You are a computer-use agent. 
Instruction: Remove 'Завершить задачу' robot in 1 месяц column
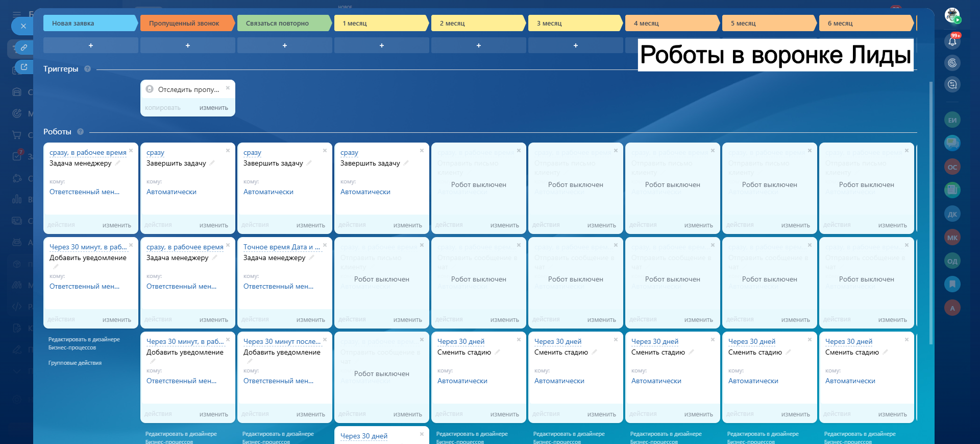click(422, 151)
